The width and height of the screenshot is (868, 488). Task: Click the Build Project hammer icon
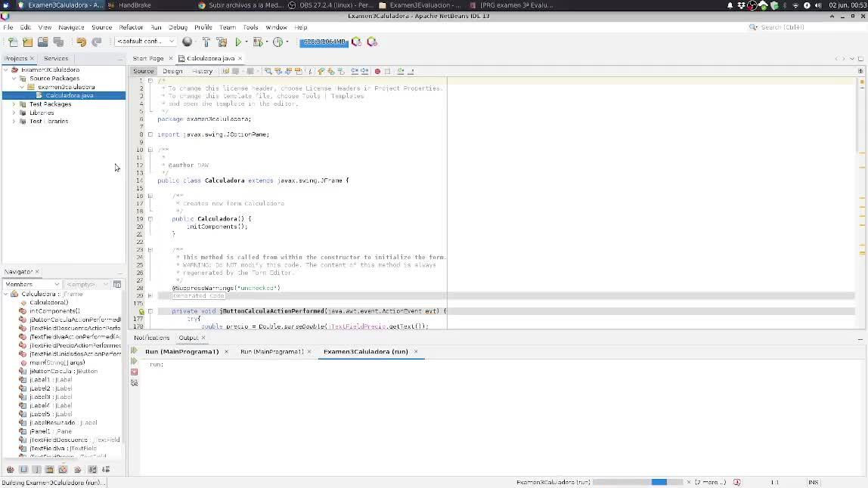(206, 42)
